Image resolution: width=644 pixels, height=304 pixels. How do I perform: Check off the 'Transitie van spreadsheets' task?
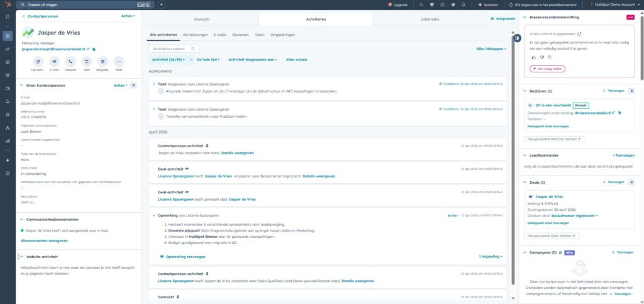[161, 116]
